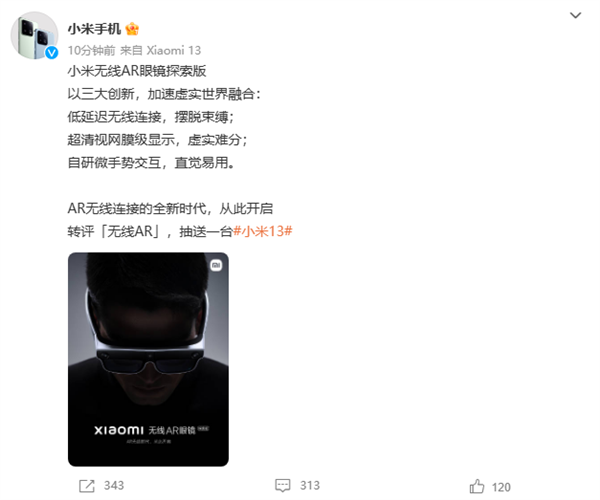Viewport: 600px width, 500px height.
Task: Click the Mi logo on poster image
Action: pos(216,265)
